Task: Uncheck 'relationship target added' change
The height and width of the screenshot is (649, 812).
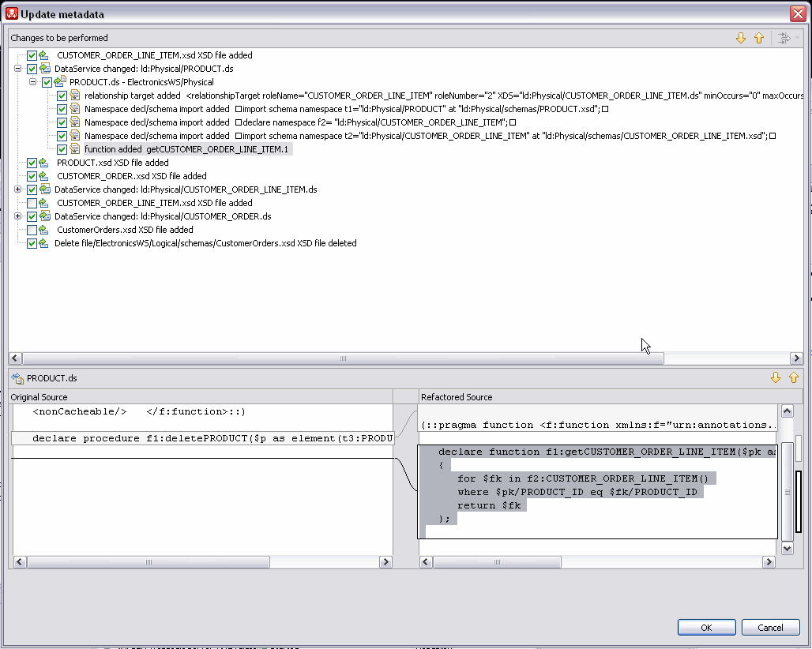Action: (62, 96)
